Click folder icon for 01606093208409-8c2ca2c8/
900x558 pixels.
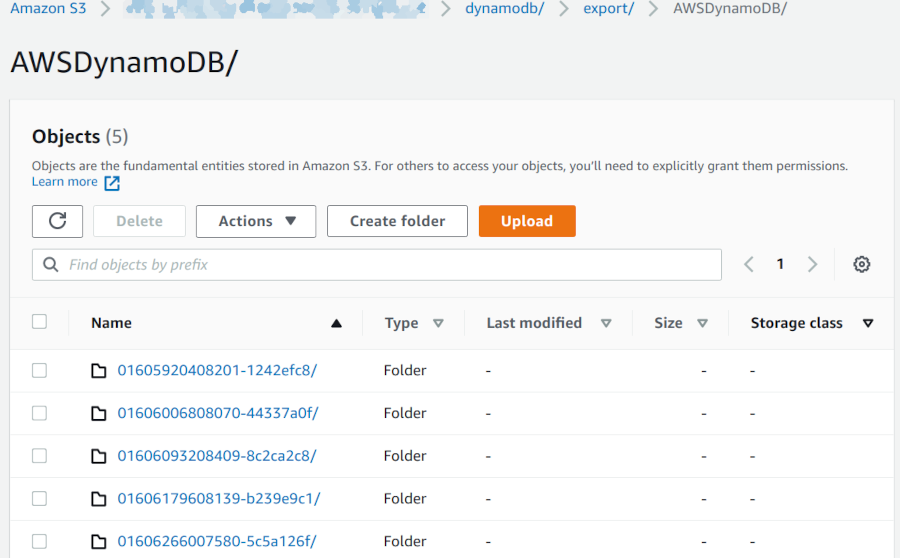click(x=99, y=456)
